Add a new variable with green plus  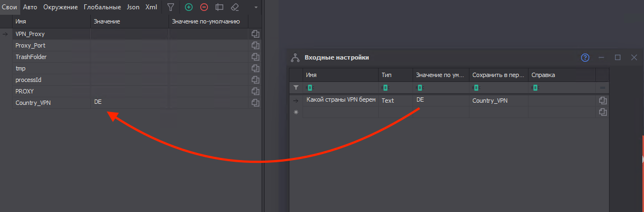click(189, 7)
